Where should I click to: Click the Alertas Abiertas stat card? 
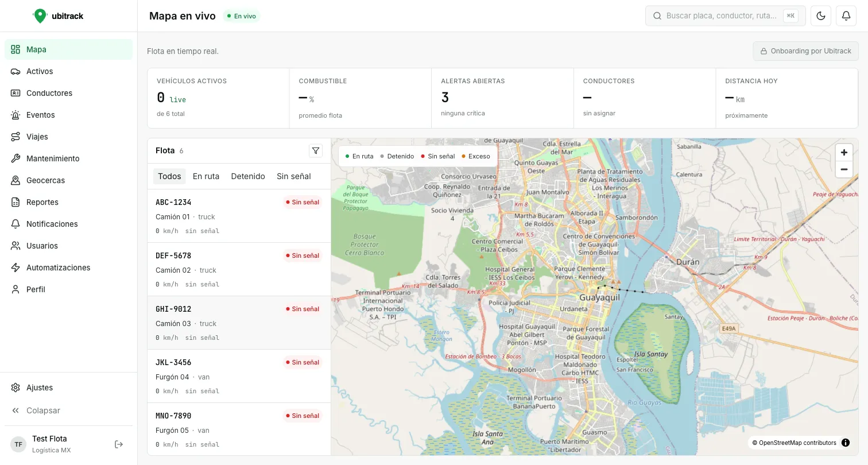(502, 98)
